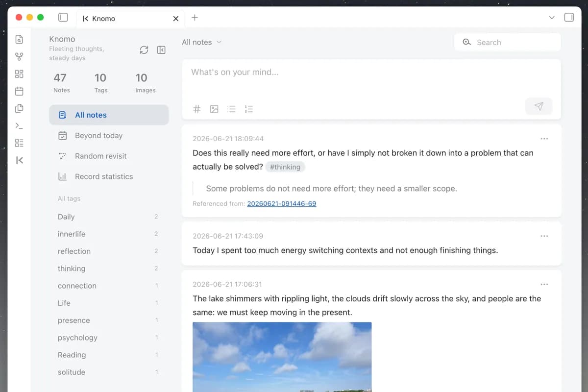Open more options for 17:43:09 note
Viewport: 588px width, 392px height.
(x=544, y=236)
